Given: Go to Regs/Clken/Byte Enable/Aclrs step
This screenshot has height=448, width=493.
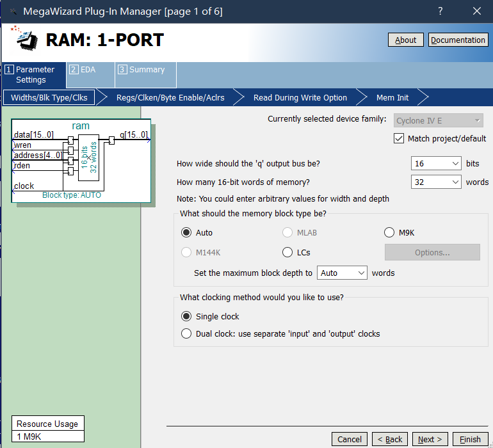Looking at the screenshot, I should (x=170, y=97).
